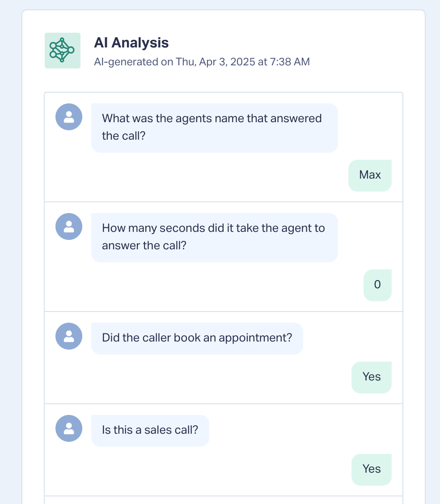This screenshot has height=504, width=440.
Task: Click the avatar next to sales call question
Action: point(69,428)
